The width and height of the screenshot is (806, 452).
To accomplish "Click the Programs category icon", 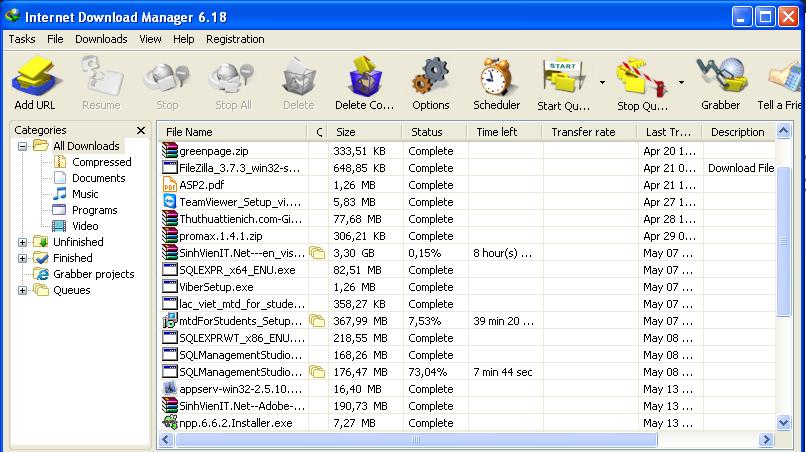I will pos(60,210).
